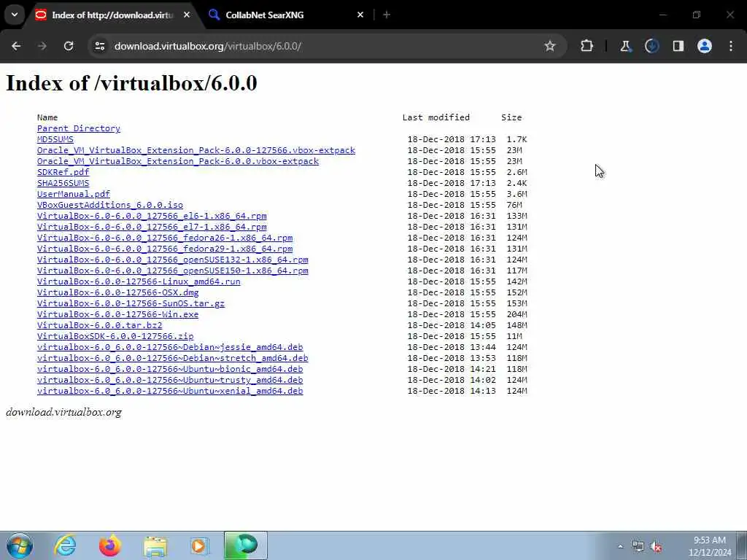747x560 pixels.
Task: Reload the current page
Action: (69, 46)
